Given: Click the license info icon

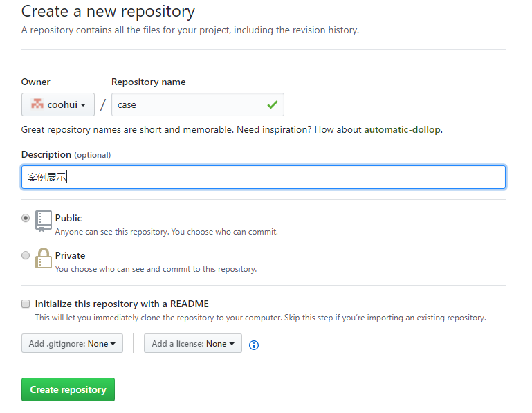Looking at the screenshot, I should (253, 345).
